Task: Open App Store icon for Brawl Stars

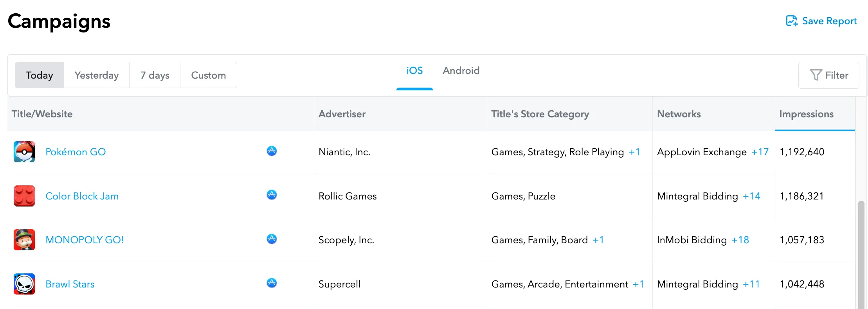Action: coord(272,283)
